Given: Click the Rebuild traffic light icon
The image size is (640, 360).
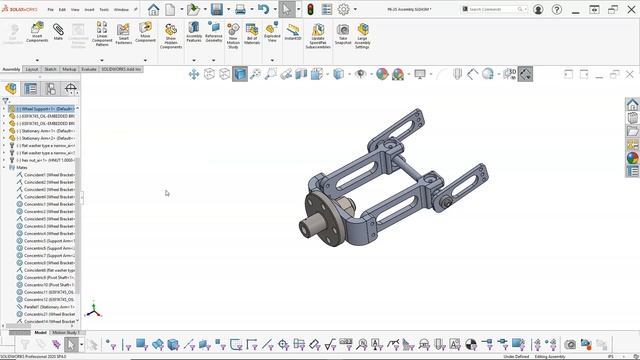Looking at the screenshot, I should [310, 9].
